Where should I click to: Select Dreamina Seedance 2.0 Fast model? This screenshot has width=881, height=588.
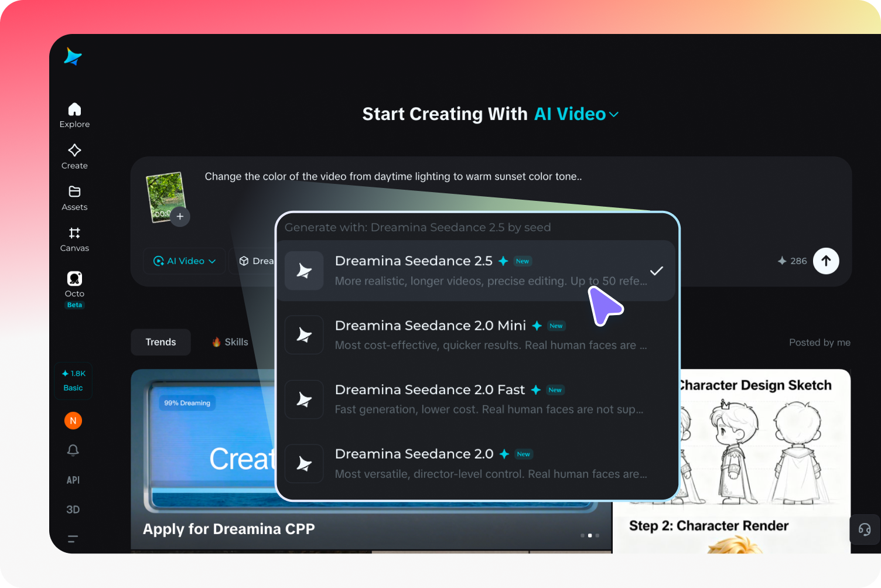pyautogui.click(x=476, y=399)
